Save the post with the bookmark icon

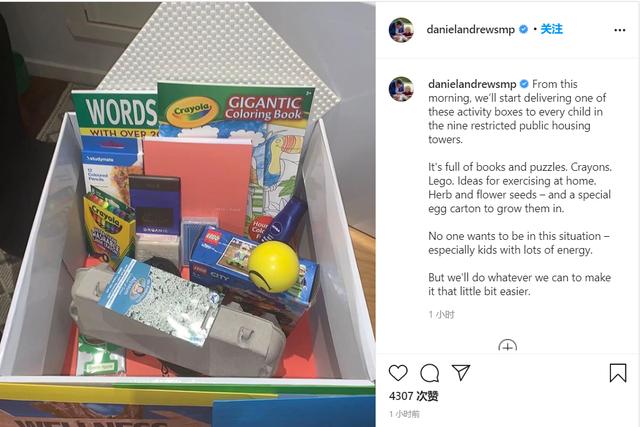pyautogui.click(x=618, y=373)
